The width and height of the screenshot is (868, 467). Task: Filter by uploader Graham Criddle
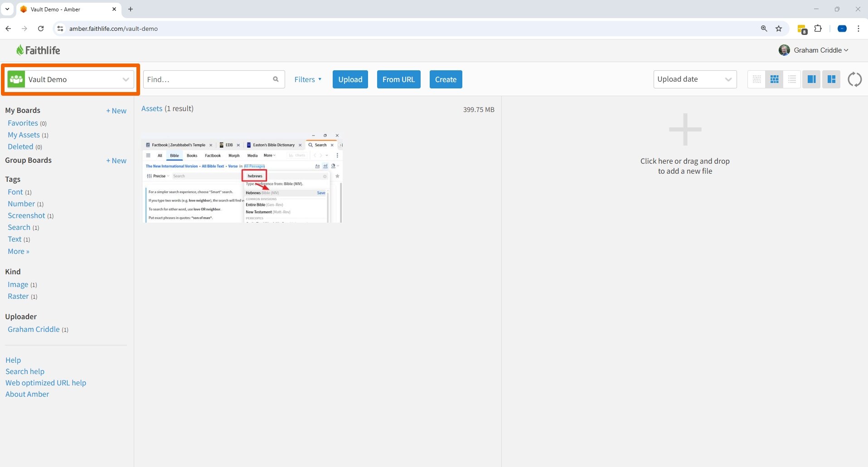pos(34,329)
